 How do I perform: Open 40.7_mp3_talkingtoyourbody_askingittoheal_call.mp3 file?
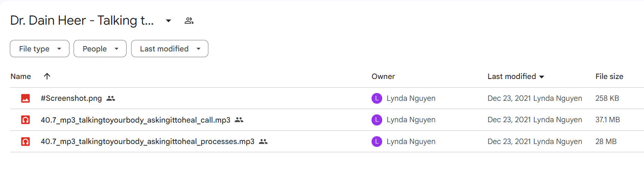[136, 120]
